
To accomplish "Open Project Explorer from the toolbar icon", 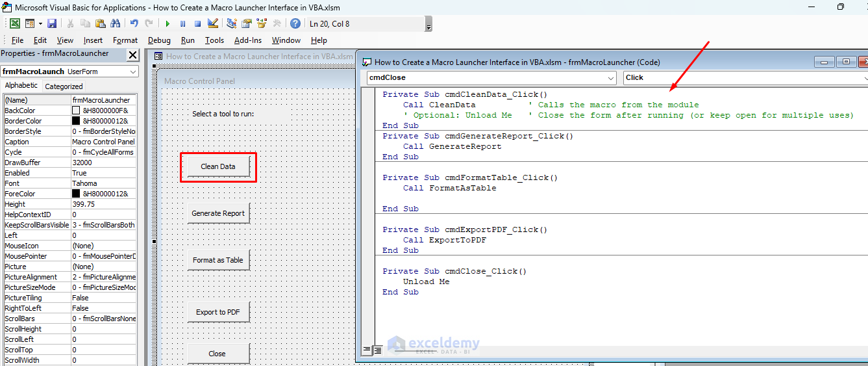I will tap(232, 23).
